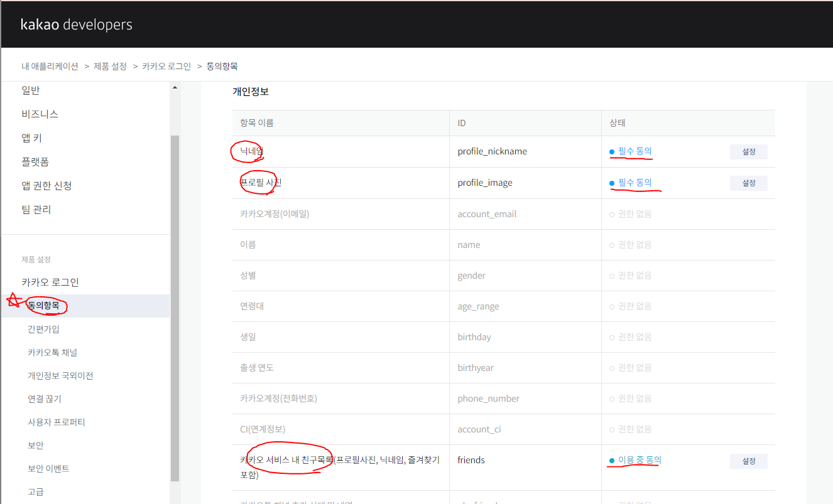Open 카카오 로그인 in the sidebar
The width and height of the screenshot is (833, 504).
[x=50, y=282]
